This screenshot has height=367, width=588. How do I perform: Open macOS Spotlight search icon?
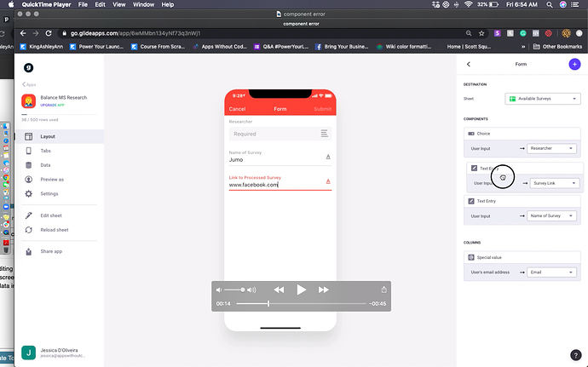(550, 4)
